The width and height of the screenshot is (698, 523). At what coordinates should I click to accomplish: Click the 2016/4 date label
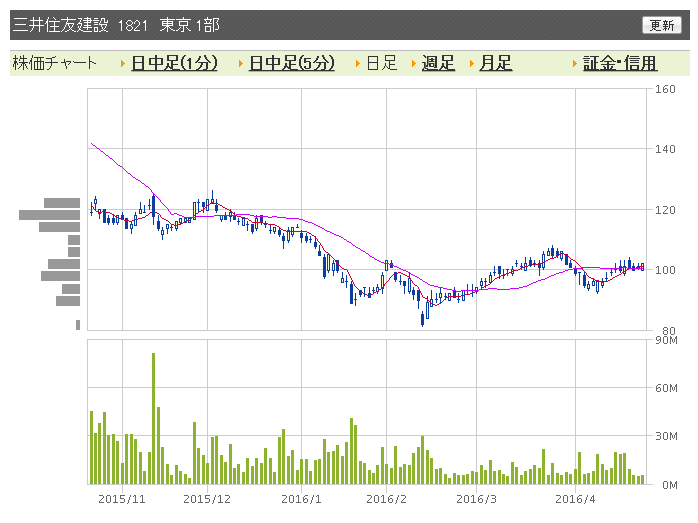click(575, 499)
